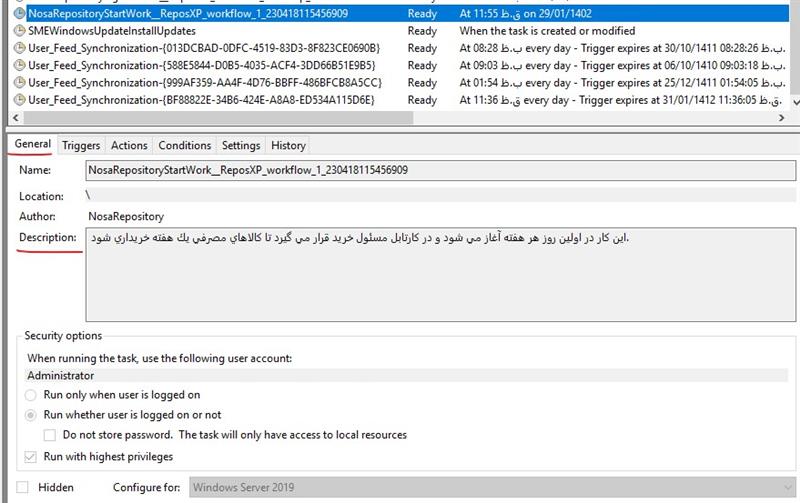The image size is (800, 503).
Task: Click inside the Description text box
Action: click(440, 275)
